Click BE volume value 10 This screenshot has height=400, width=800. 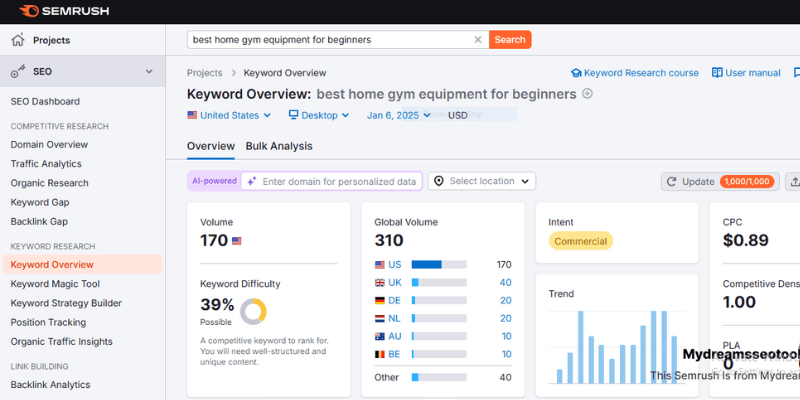(x=507, y=354)
